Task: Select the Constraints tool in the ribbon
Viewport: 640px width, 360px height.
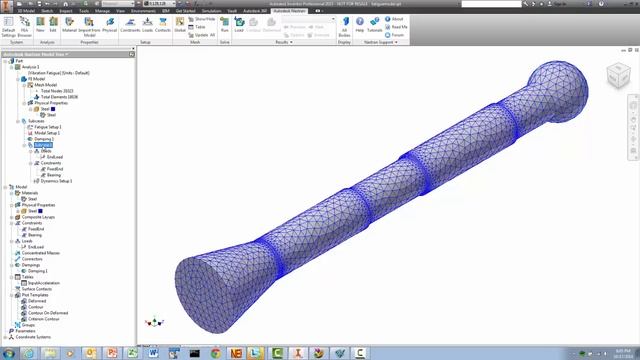Action: pyautogui.click(x=130, y=25)
